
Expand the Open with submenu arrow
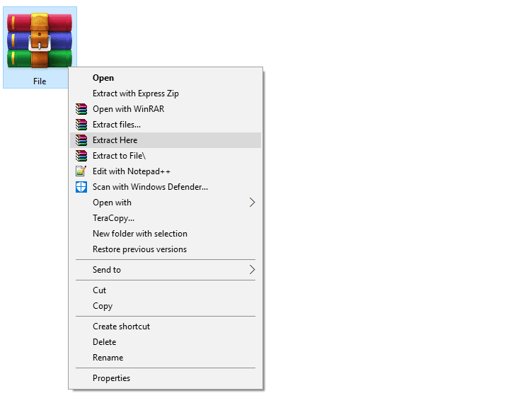tap(252, 203)
